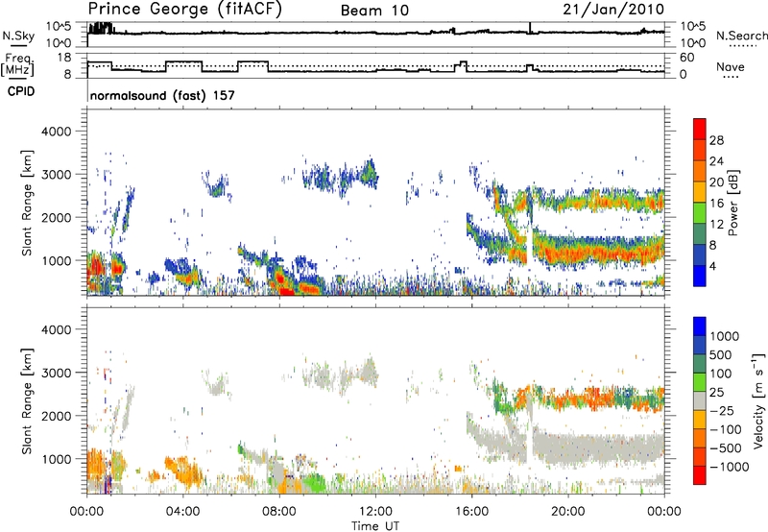Click the '-1000' velocity colorbar label
This screenshot has width=768, height=532.
[729, 467]
